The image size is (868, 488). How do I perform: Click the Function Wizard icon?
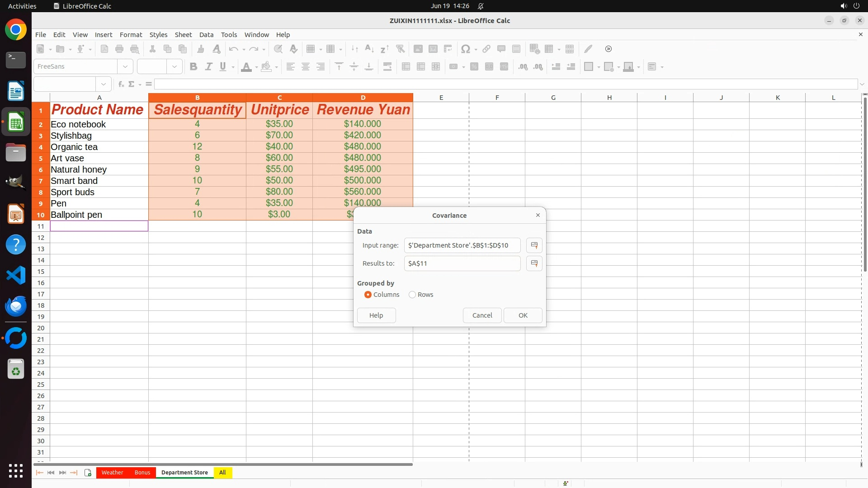click(121, 84)
